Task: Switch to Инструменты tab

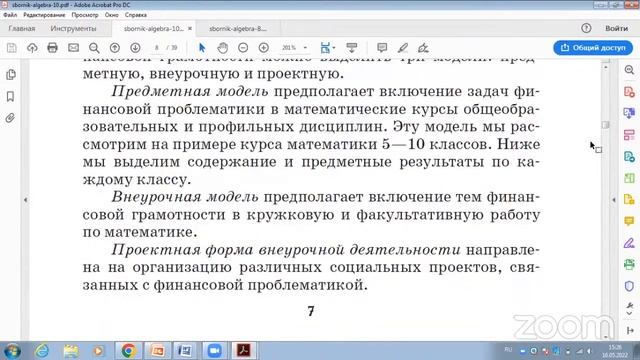Action: click(x=73, y=29)
